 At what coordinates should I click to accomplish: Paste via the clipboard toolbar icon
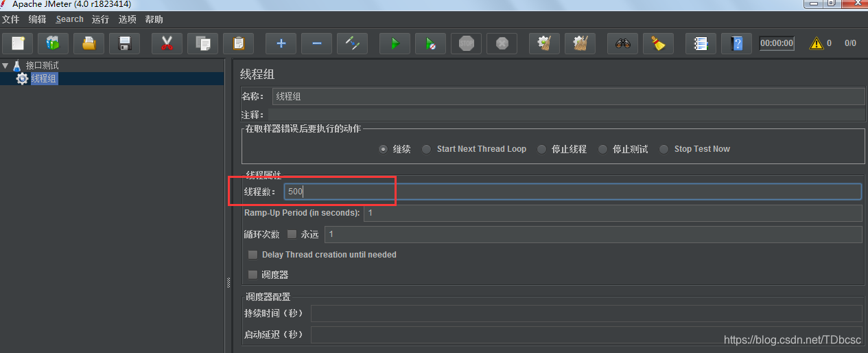[239, 43]
